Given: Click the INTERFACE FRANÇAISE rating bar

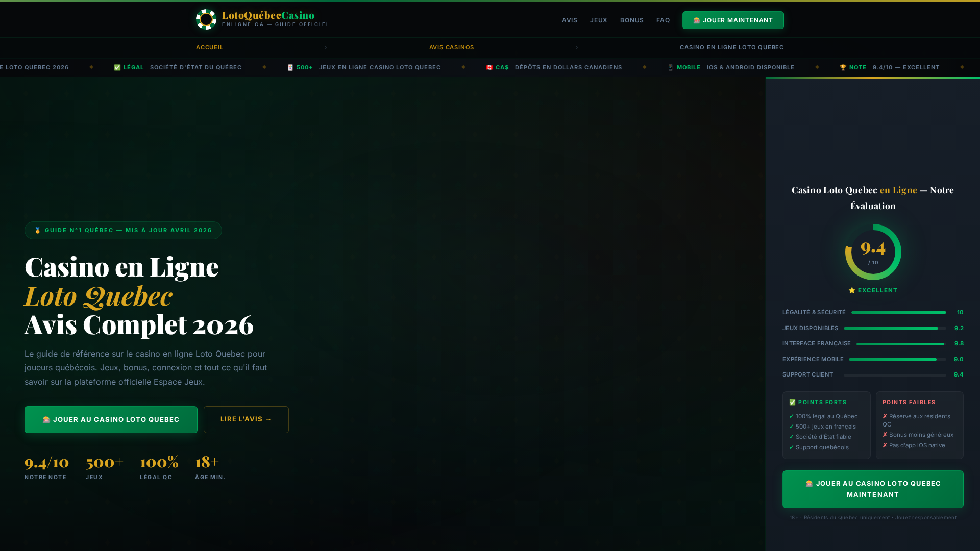Looking at the screenshot, I should pos(901,344).
